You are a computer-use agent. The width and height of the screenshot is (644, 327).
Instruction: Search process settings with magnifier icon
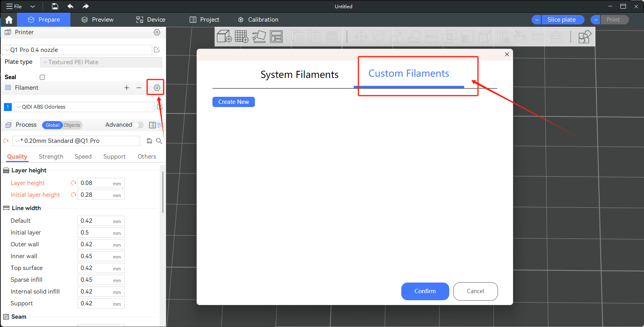tap(159, 141)
